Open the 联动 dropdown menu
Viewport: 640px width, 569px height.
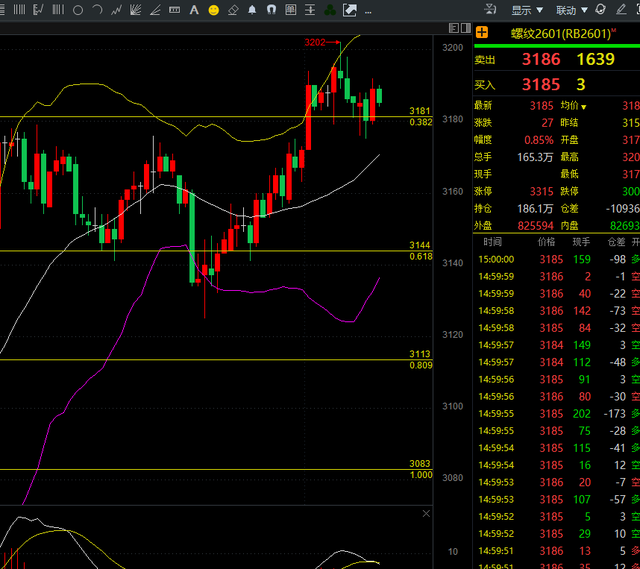[571, 10]
